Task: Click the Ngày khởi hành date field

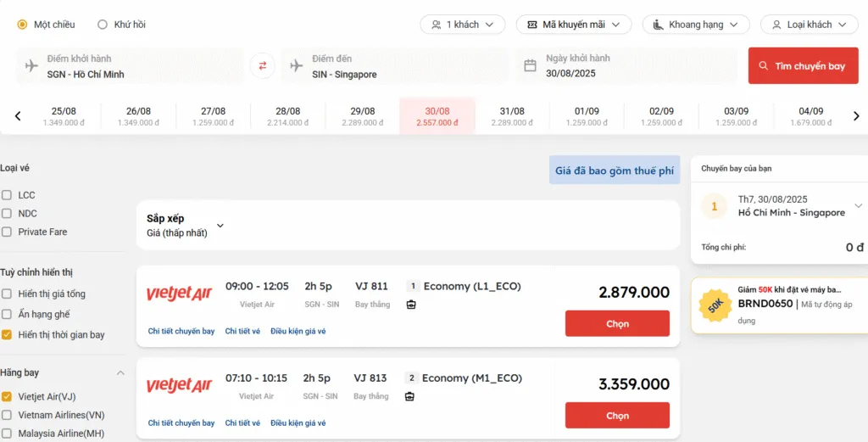Action: (x=626, y=66)
